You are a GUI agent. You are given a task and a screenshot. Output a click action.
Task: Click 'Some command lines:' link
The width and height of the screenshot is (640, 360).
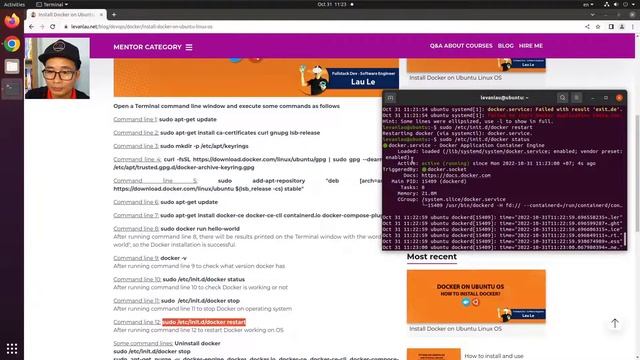143,343
